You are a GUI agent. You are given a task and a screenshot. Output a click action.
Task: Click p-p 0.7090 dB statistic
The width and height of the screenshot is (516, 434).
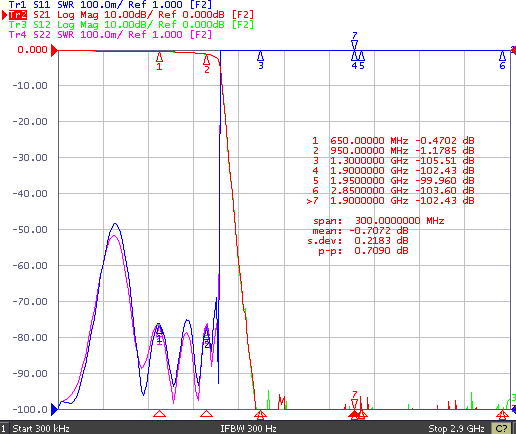pyautogui.click(x=363, y=251)
